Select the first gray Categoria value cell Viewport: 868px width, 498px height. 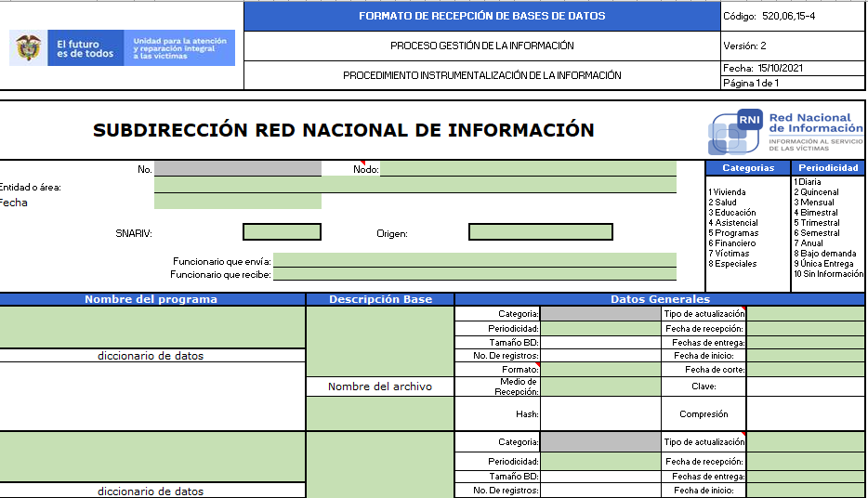[600, 314]
